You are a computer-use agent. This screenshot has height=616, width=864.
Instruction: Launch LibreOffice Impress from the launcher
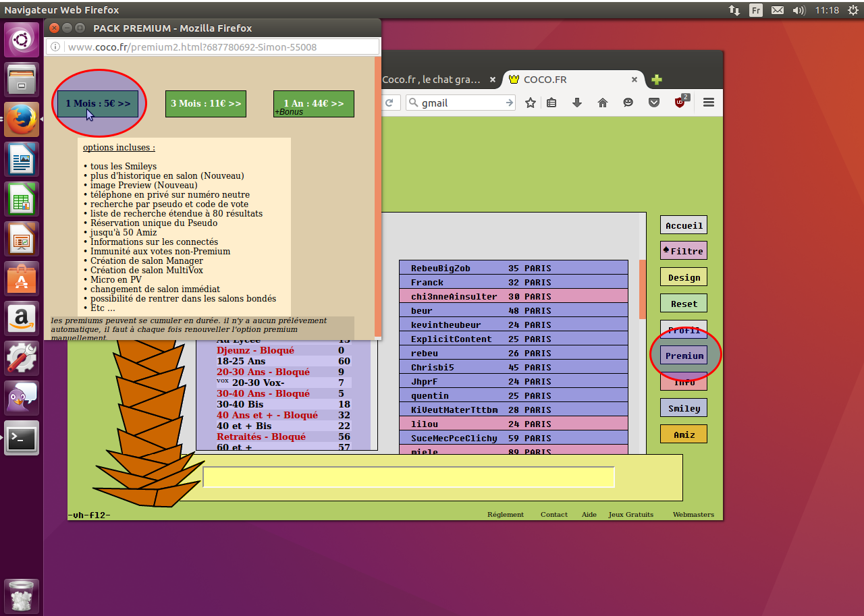pos(22,239)
